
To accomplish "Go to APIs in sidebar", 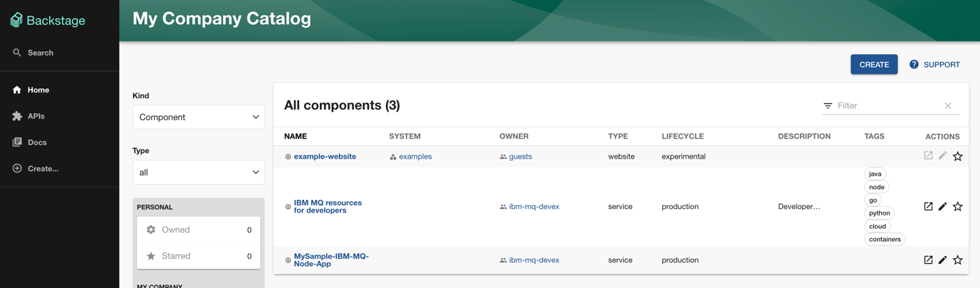I will 36,116.
